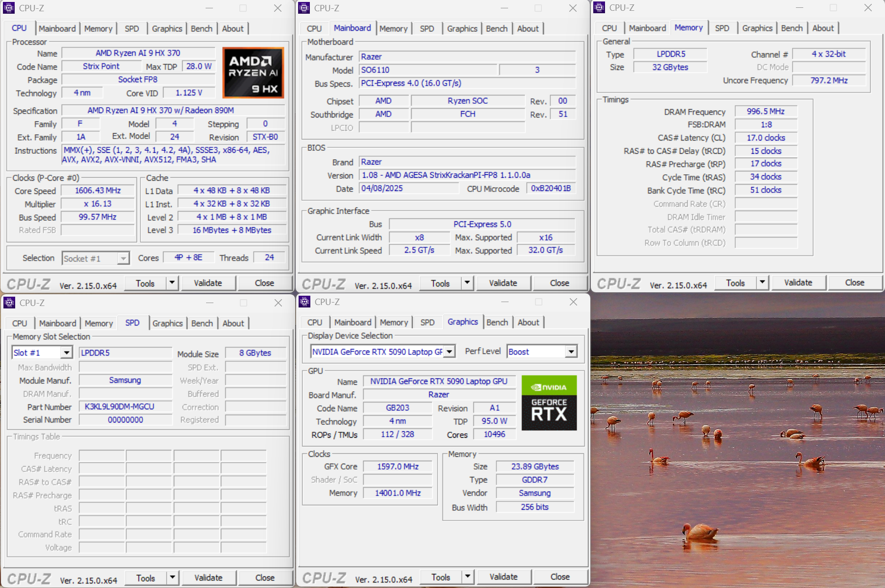Close the Mainboard window with its title bar X
885x588 pixels.
(573, 8)
